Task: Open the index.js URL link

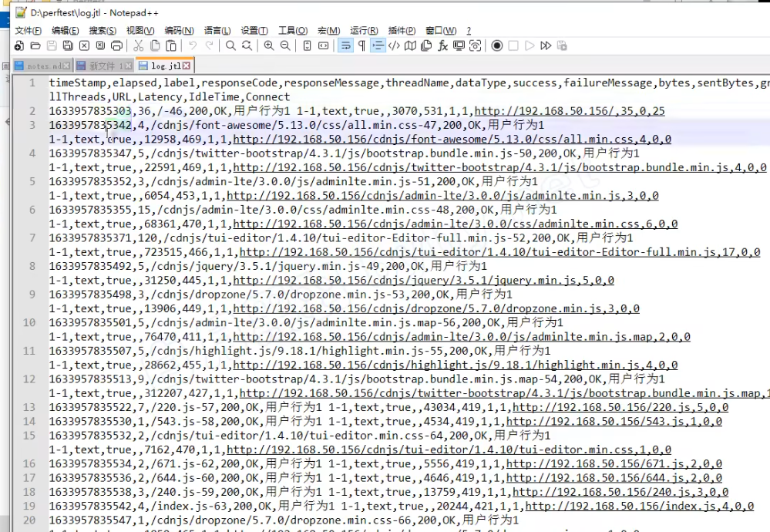Action: click(x=640, y=506)
